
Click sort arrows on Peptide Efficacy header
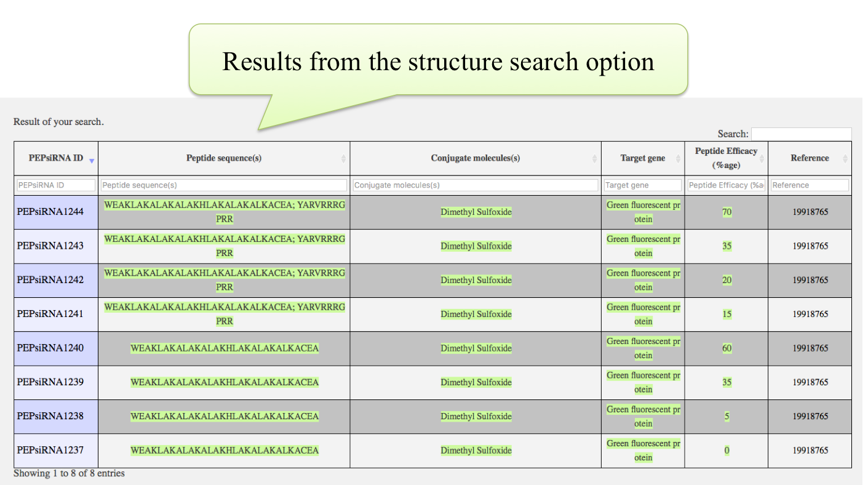point(762,159)
